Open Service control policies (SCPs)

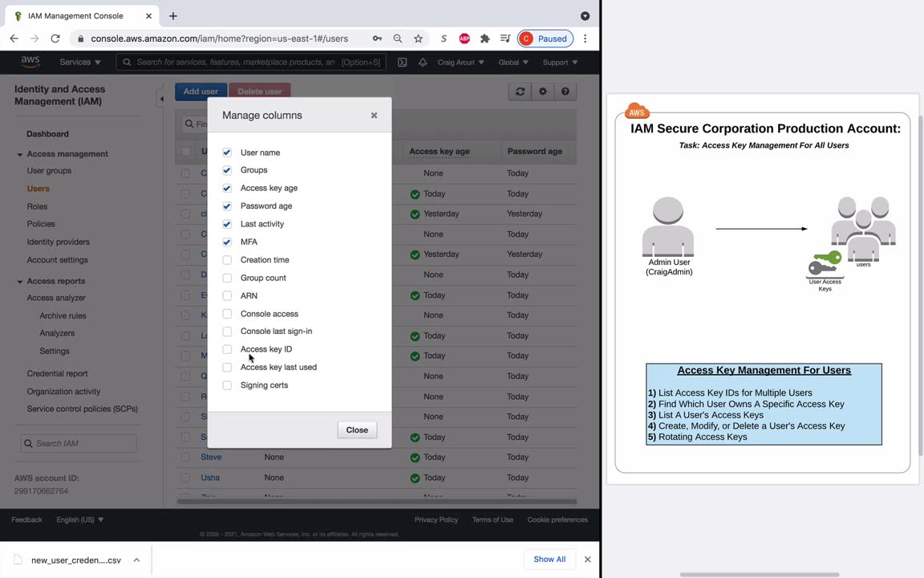pos(83,409)
